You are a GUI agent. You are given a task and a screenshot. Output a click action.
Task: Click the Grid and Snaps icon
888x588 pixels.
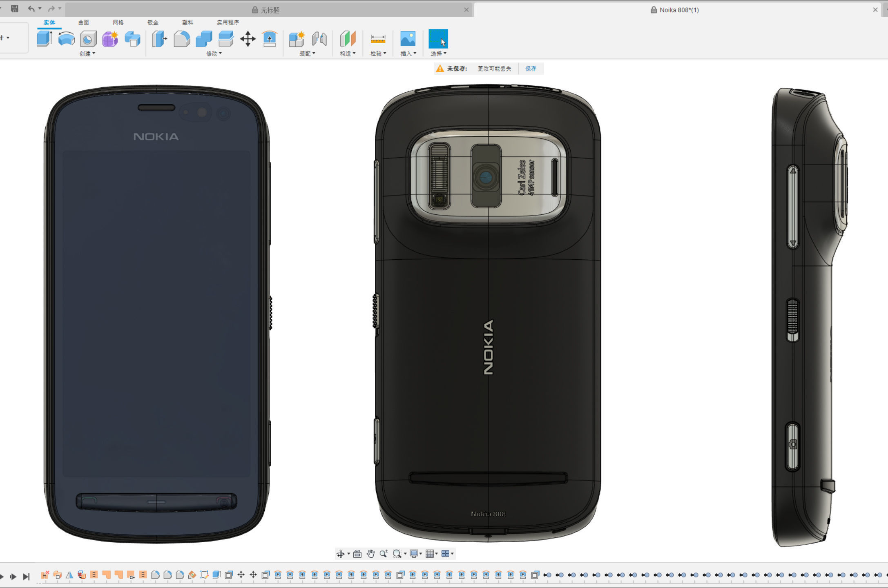[430, 554]
